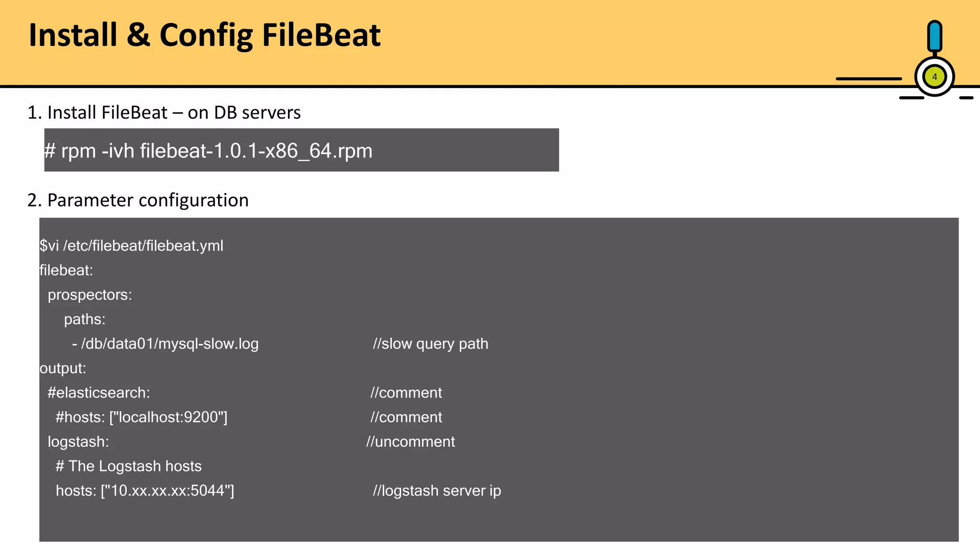Click the //logstash server ip annotation
The image size is (980, 551).
436,491
